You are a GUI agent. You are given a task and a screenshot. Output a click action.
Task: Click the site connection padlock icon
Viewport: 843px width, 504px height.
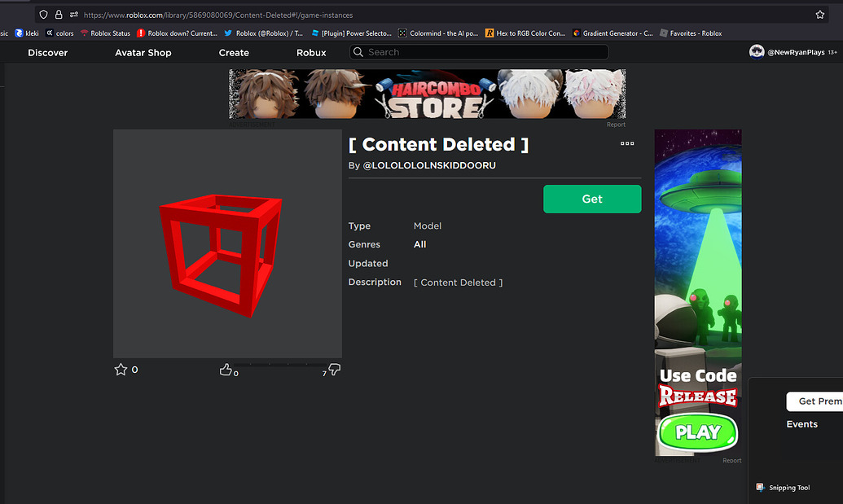[x=58, y=14]
